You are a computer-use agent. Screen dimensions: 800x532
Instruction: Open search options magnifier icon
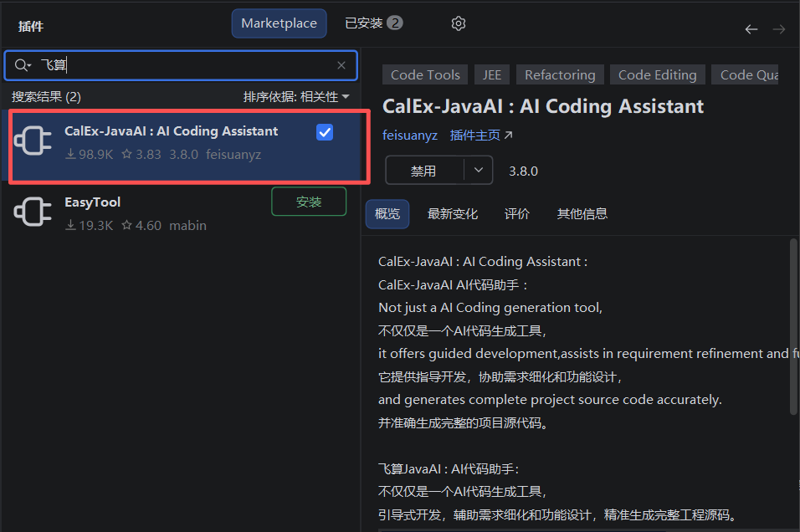(x=23, y=65)
